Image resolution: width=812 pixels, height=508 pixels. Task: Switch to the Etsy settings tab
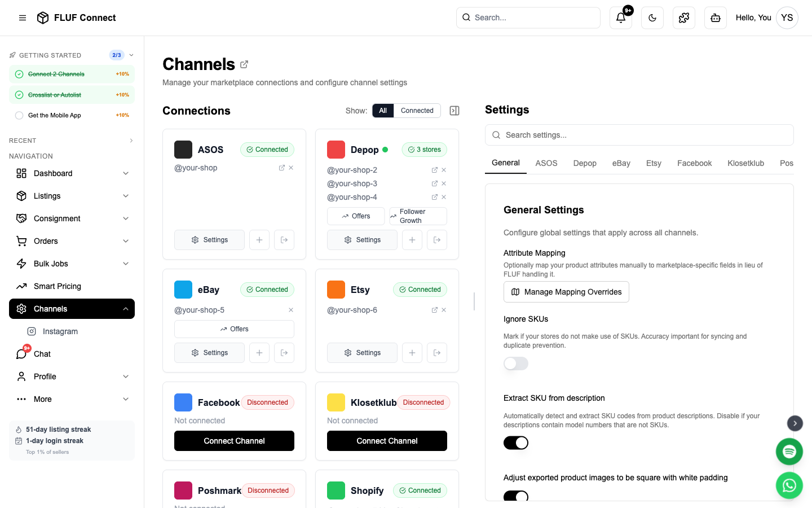[654, 163]
